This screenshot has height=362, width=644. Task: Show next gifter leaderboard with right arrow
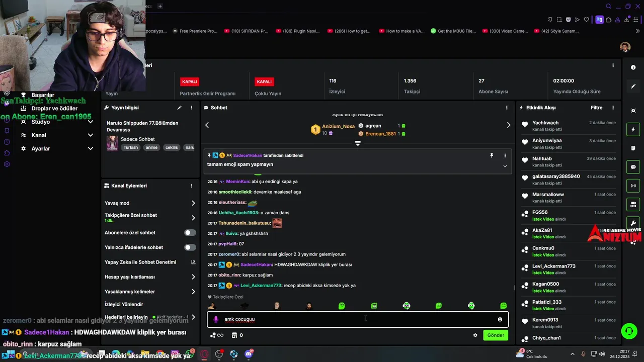pyautogui.click(x=508, y=125)
